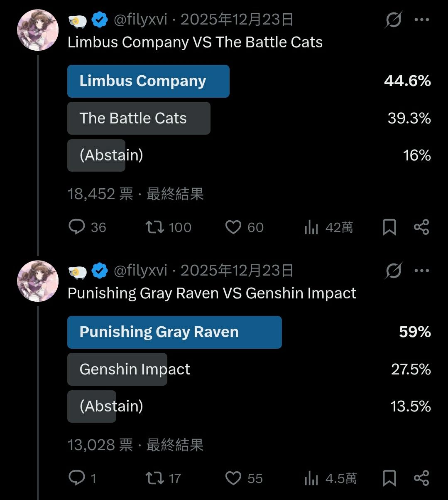This screenshot has height=500, width=448.
Task: Open @filyxvi profile link on the second post
Action: [x=140, y=271]
